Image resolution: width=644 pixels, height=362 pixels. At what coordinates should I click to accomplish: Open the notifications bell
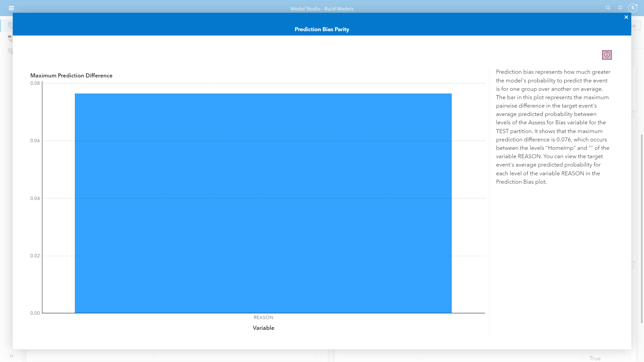point(620,8)
